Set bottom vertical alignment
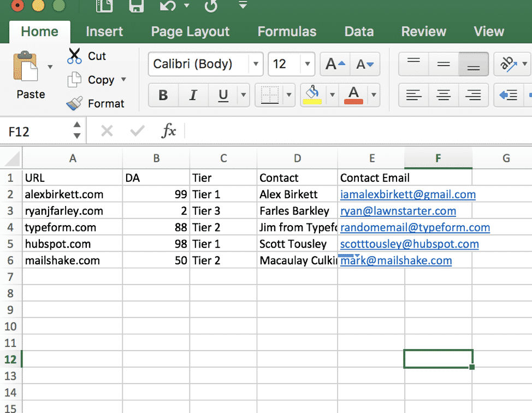 click(x=474, y=64)
